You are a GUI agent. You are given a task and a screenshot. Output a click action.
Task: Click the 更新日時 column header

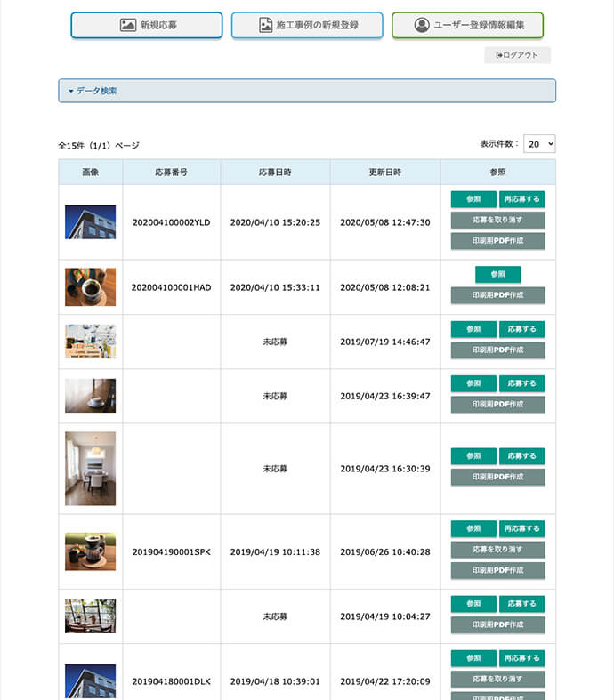(x=385, y=172)
